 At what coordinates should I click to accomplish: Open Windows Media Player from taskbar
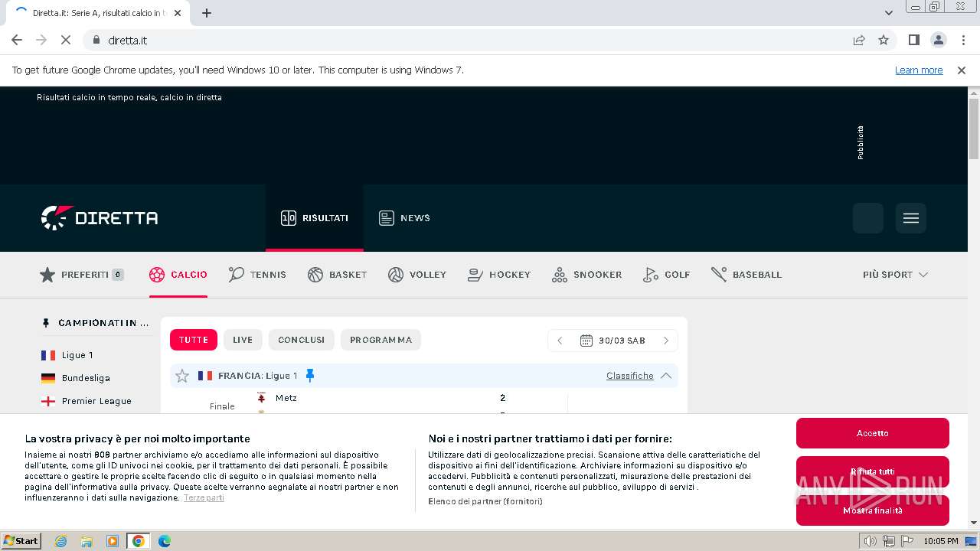(113, 541)
